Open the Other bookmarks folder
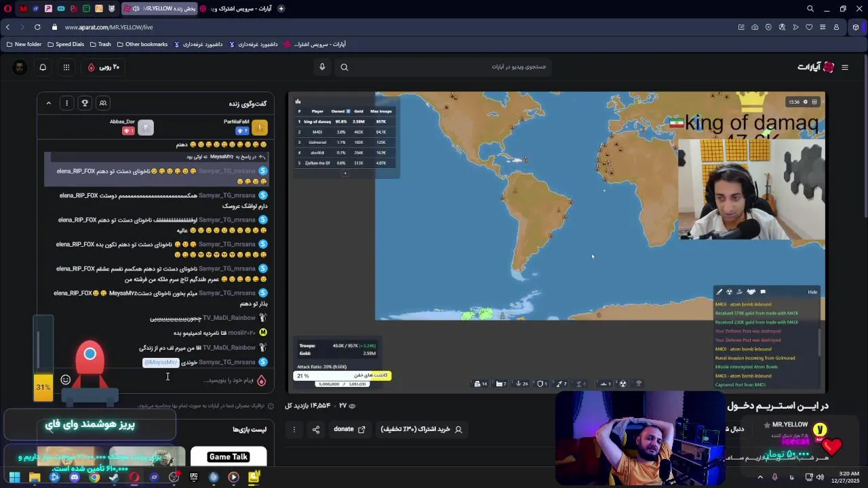The width and height of the screenshot is (868, 488). [x=142, y=44]
